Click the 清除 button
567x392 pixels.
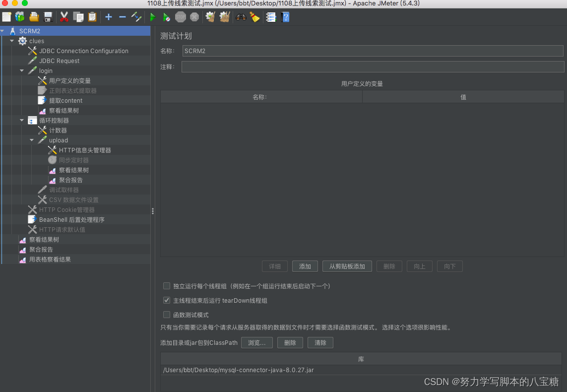point(320,342)
